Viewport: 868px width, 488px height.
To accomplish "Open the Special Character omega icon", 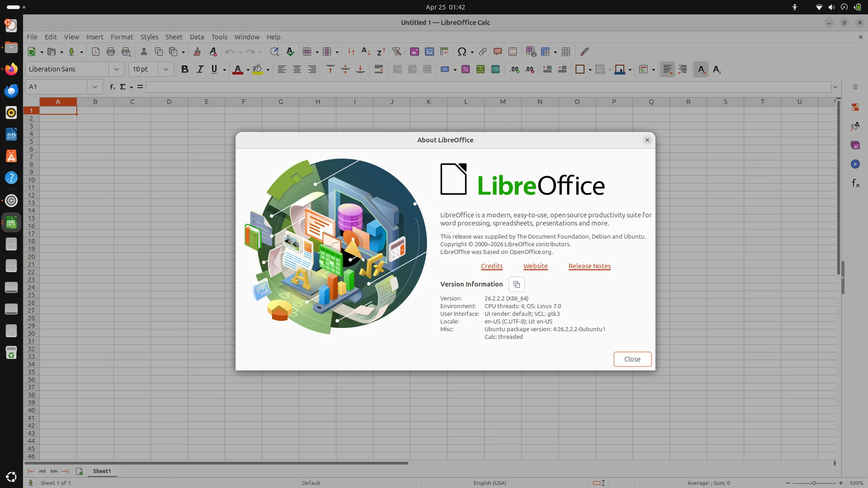I will tap(462, 52).
